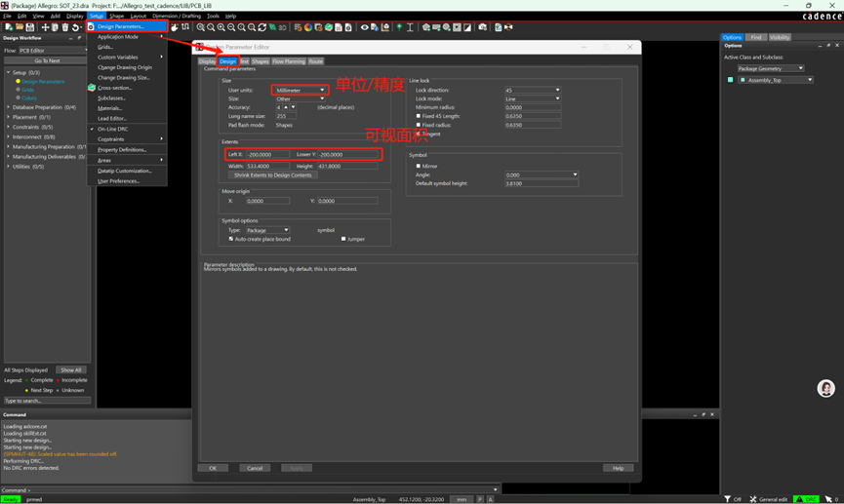The height and width of the screenshot is (504, 844).
Task: Click the Zoom In magnifier icon
Action: [221, 27]
